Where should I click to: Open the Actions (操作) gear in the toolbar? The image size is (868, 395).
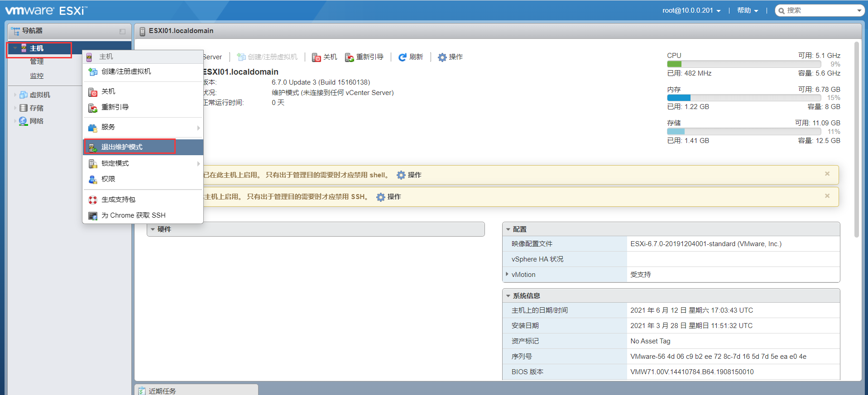pos(442,57)
